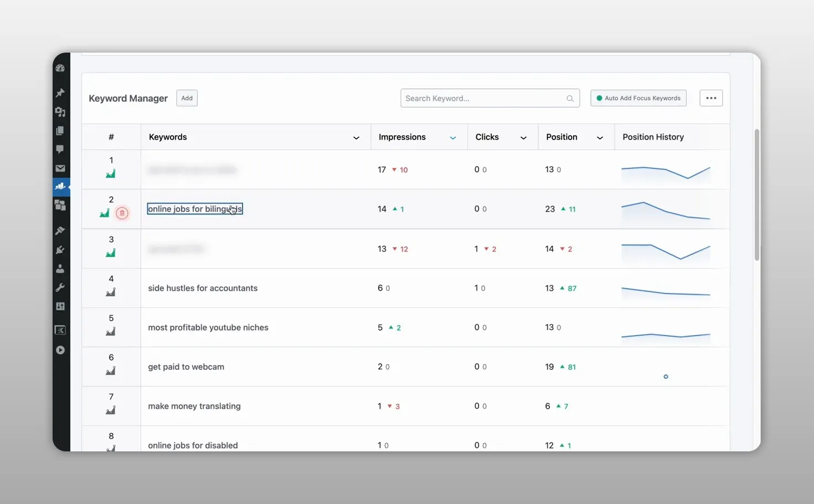Collapse menu with the round arrow sidebar icon

pos(60,350)
